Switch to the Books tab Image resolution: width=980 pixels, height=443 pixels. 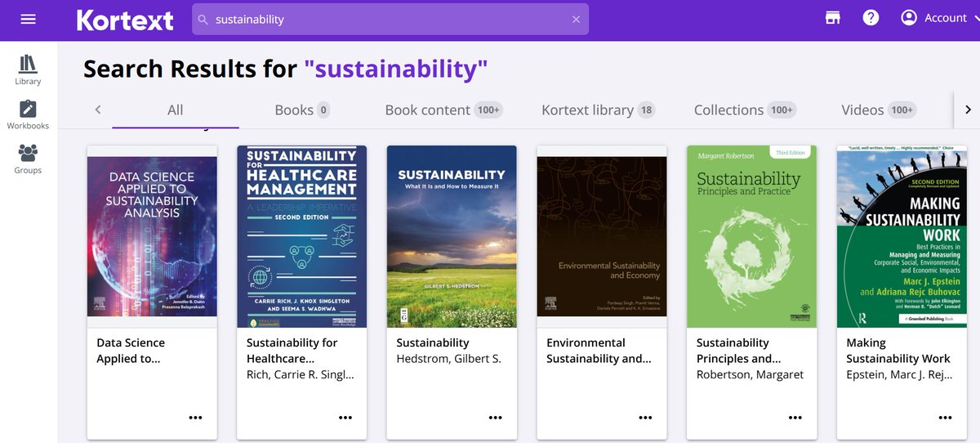302,110
